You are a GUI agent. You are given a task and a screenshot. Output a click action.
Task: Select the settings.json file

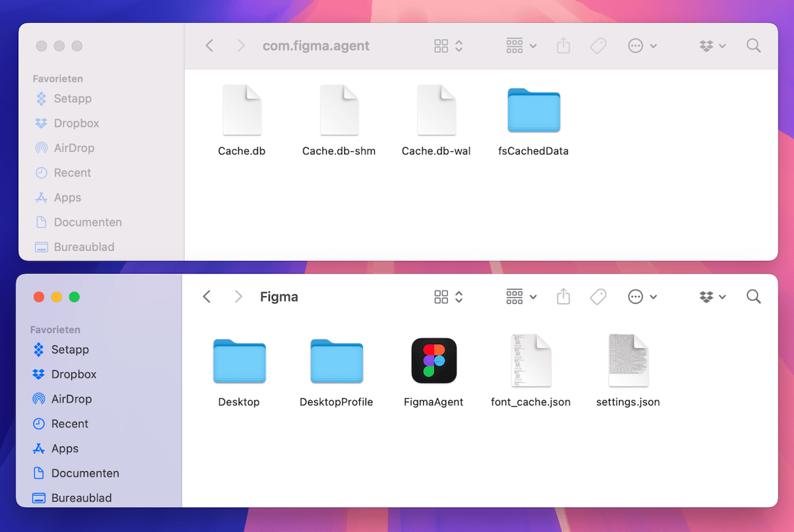(x=627, y=361)
